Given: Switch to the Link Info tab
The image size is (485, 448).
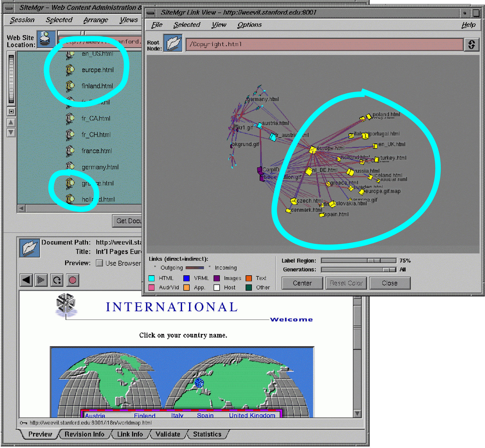Looking at the screenshot, I should click(130, 434).
